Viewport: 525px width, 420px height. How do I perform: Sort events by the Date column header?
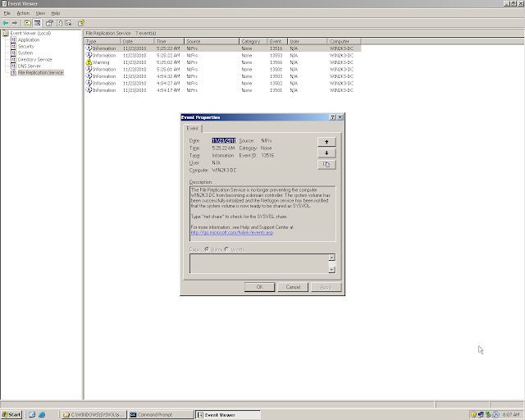coord(137,41)
